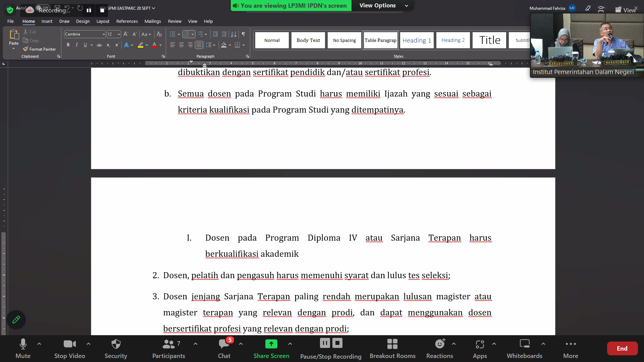This screenshot has width=644, height=362.
Task: Click More in Zoom toolbar
Action: coord(571,349)
